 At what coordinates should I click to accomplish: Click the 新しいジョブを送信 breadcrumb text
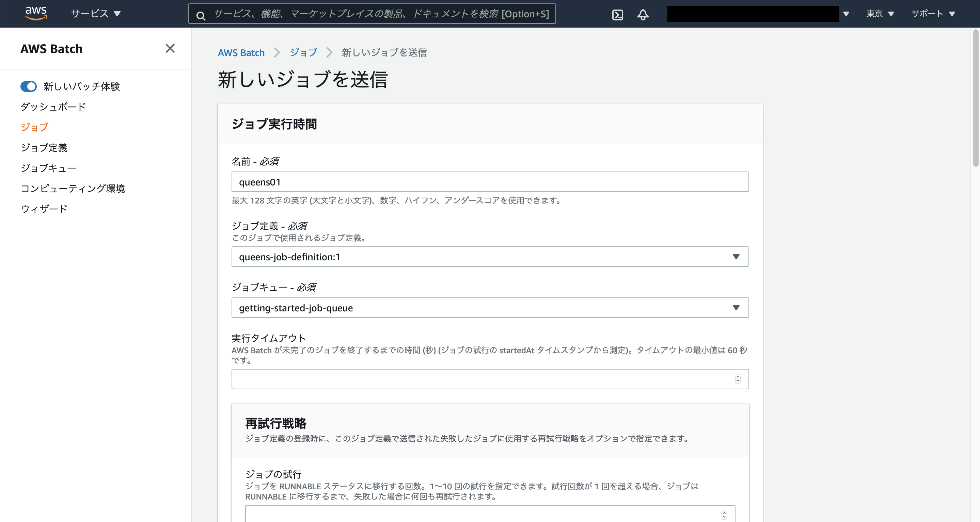384,52
